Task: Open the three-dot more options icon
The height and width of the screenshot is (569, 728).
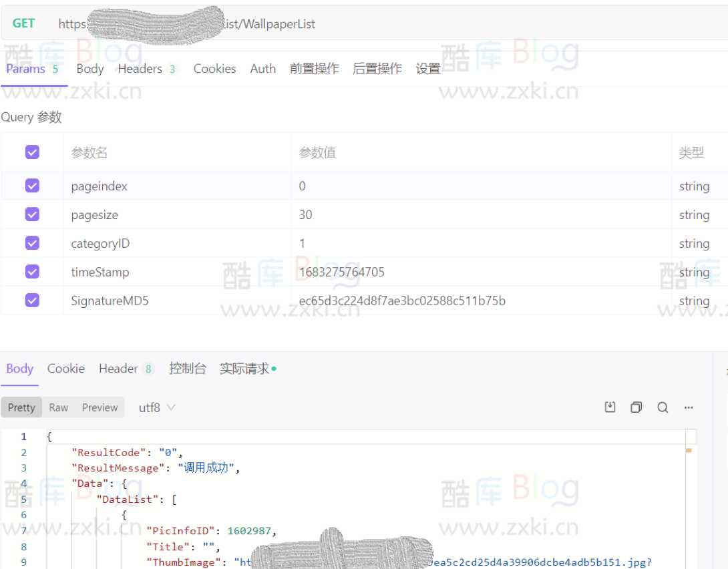Action: (x=689, y=407)
